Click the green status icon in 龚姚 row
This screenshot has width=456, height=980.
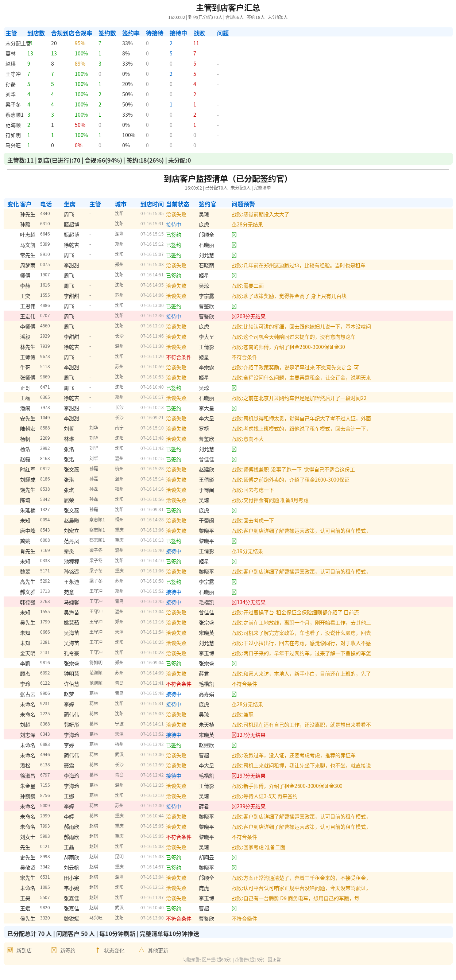coord(234,541)
